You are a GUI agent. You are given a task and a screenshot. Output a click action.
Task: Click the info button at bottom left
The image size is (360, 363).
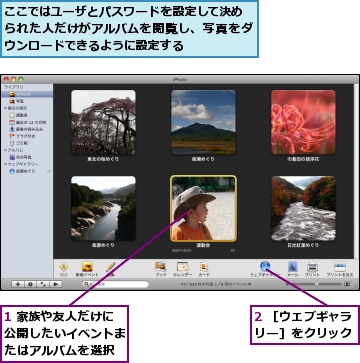click(x=30, y=284)
